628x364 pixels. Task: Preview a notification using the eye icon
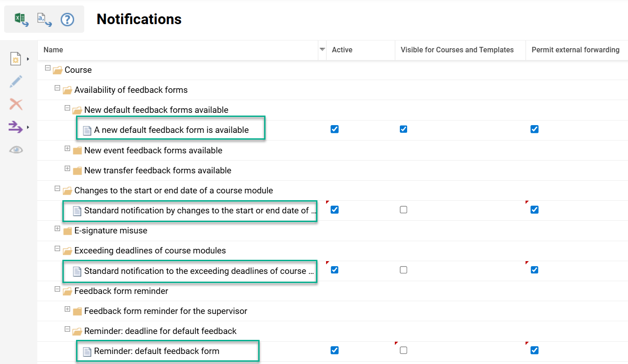pyautogui.click(x=15, y=149)
